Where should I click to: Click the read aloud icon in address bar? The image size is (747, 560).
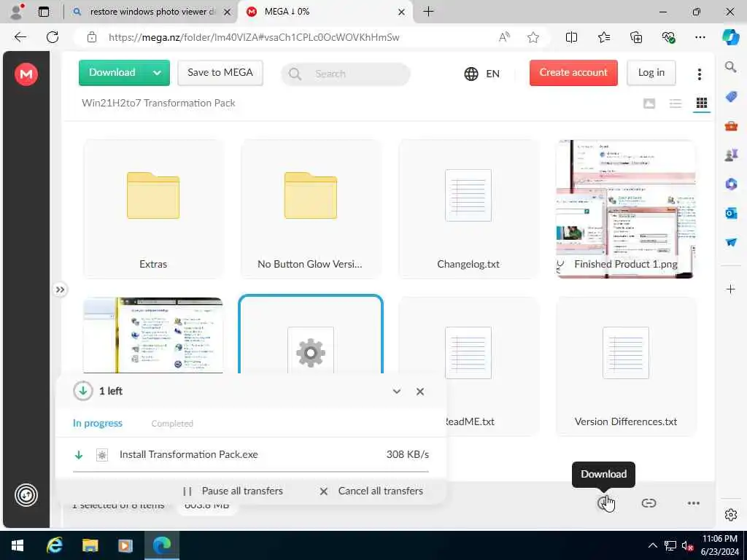pos(504,37)
